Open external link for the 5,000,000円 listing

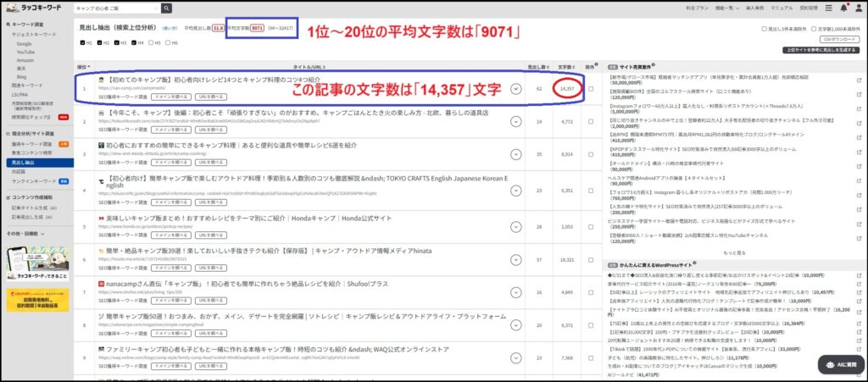pyautogui.click(x=859, y=109)
